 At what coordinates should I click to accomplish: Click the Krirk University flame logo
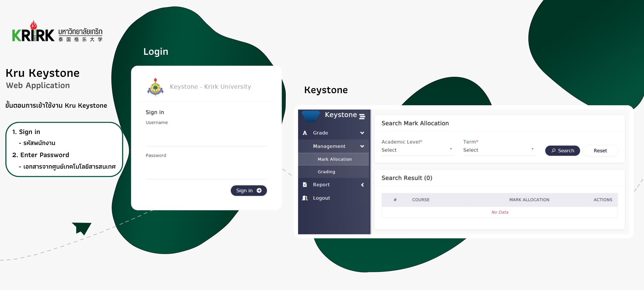pos(34,32)
